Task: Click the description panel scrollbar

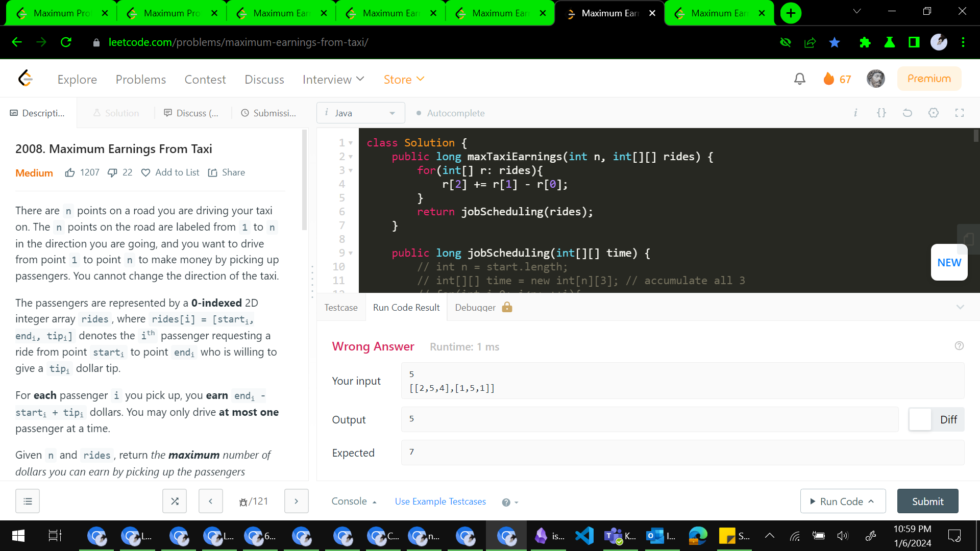Action: pyautogui.click(x=305, y=179)
